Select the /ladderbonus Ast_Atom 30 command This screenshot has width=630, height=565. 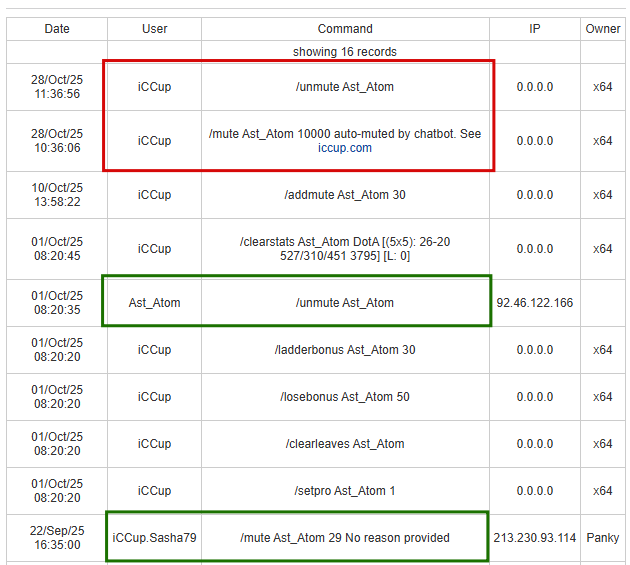point(345,350)
